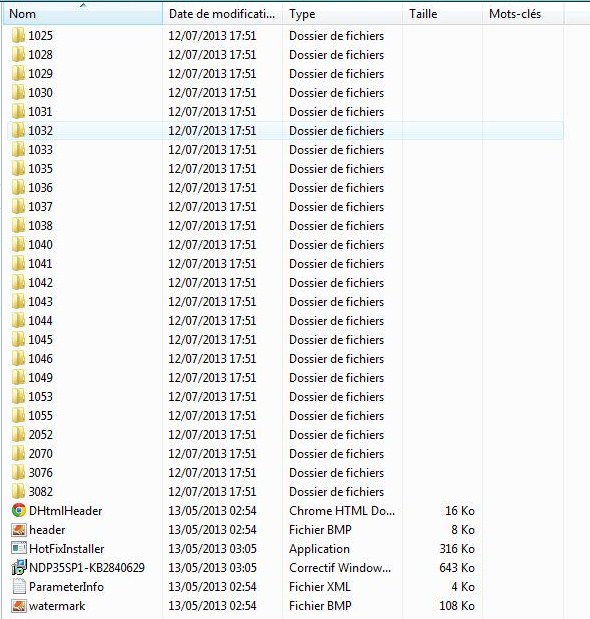The width and height of the screenshot is (590, 619).
Task: Select the highlighted 1032 folder row
Action: [285, 131]
